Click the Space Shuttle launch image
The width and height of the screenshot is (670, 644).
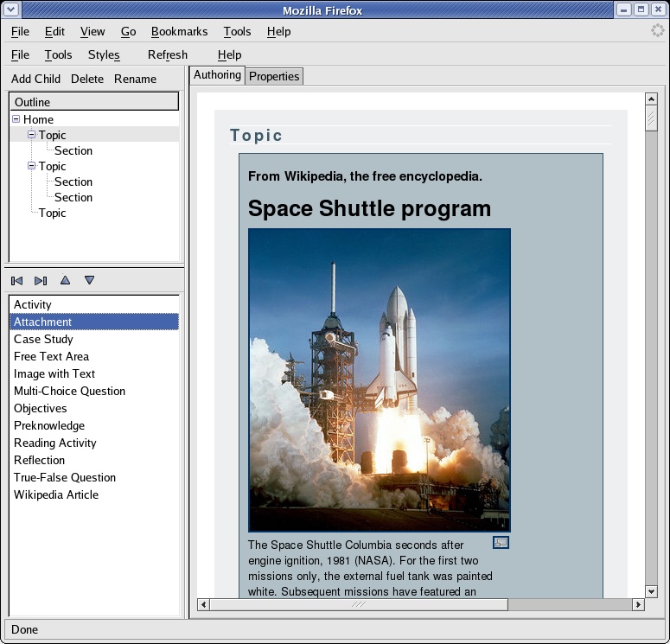380,379
